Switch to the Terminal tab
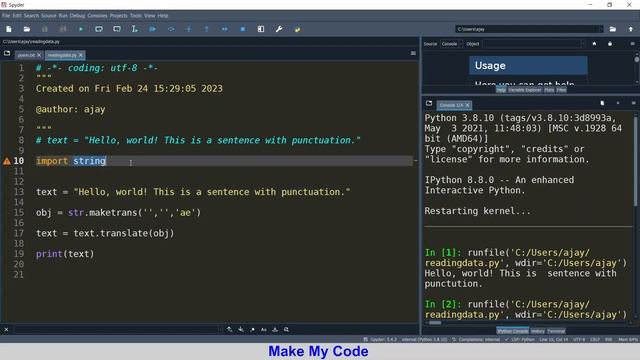This screenshot has width=640, height=360. pos(556,331)
